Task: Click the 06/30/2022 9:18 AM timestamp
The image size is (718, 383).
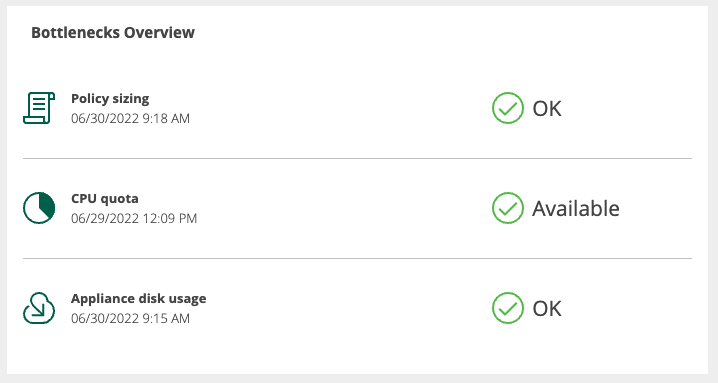Action: (x=131, y=118)
